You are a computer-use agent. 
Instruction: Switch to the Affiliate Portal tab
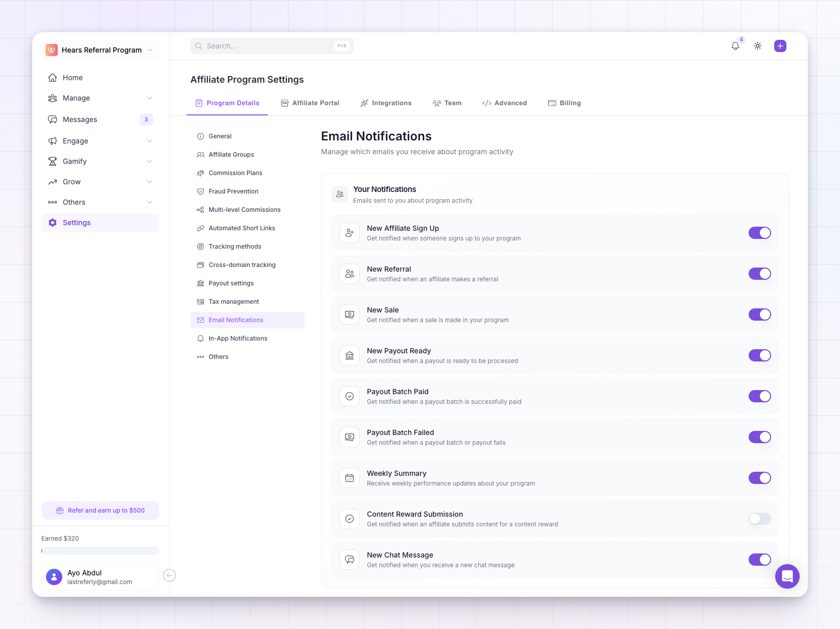310,103
